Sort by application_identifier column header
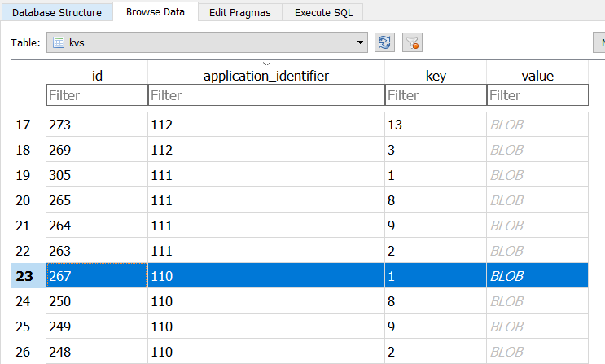605x364 pixels. click(266, 76)
